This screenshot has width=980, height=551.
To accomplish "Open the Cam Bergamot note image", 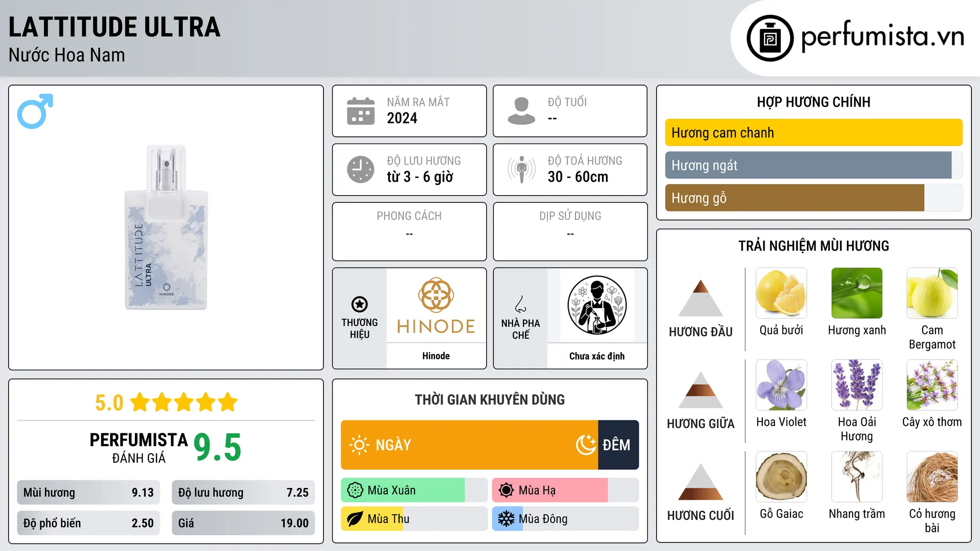I will (932, 293).
